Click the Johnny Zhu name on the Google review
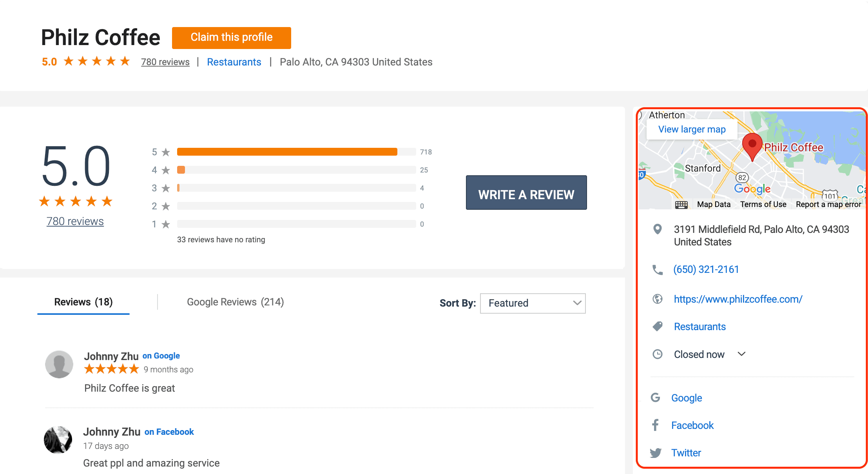The width and height of the screenshot is (868, 474). pyautogui.click(x=111, y=356)
